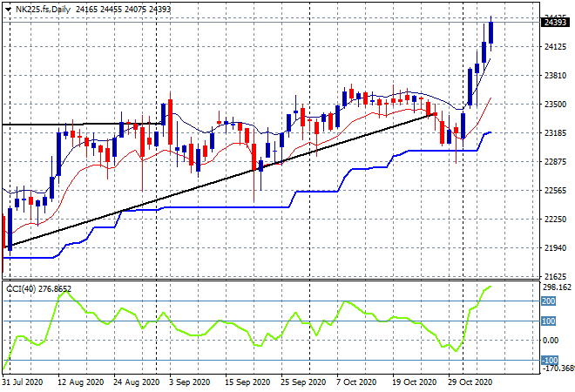Click the 0.00 CCI scale value
Image resolution: width=575 pixels, height=392 pixels.
coord(551,341)
